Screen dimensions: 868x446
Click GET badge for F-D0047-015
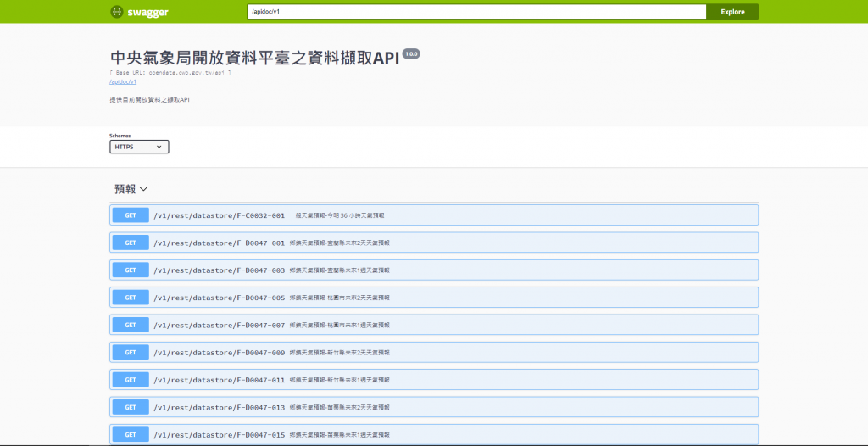point(131,434)
